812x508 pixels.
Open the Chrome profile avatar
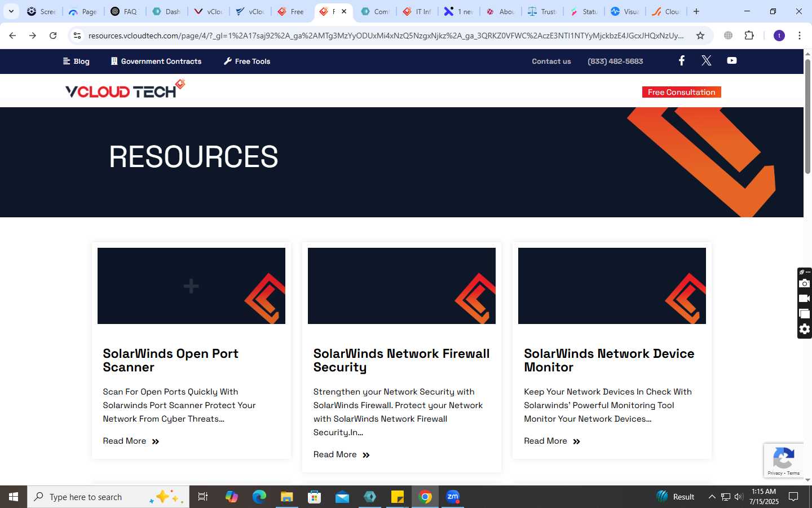pos(779,36)
